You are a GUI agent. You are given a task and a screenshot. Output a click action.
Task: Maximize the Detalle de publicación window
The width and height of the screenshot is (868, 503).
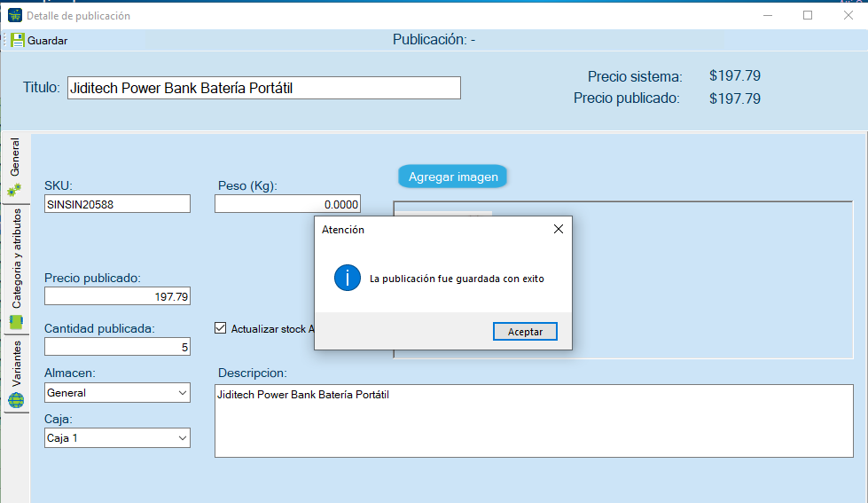pyautogui.click(x=808, y=15)
